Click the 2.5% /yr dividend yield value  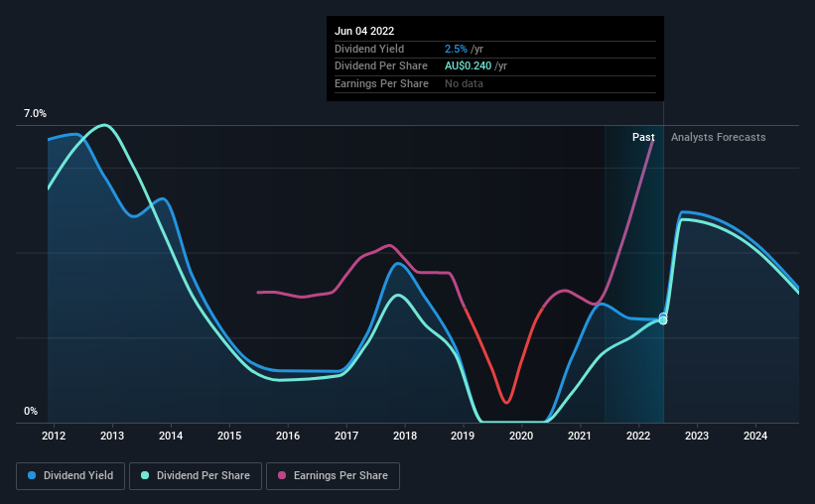464,49
